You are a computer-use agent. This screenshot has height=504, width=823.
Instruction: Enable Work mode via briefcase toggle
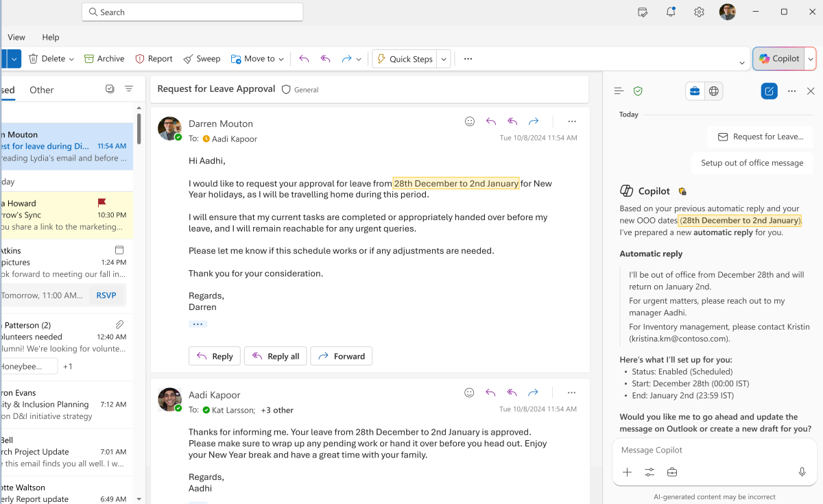click(694, 91)
